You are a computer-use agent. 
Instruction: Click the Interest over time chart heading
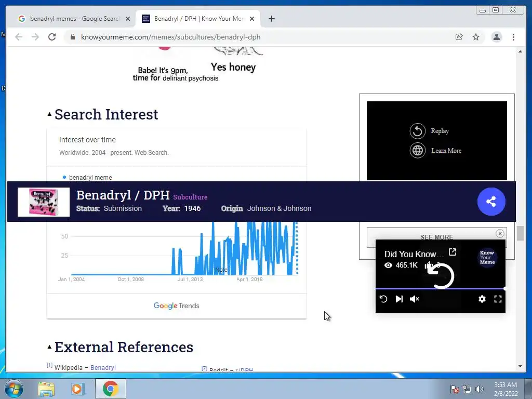click(87, 140)
